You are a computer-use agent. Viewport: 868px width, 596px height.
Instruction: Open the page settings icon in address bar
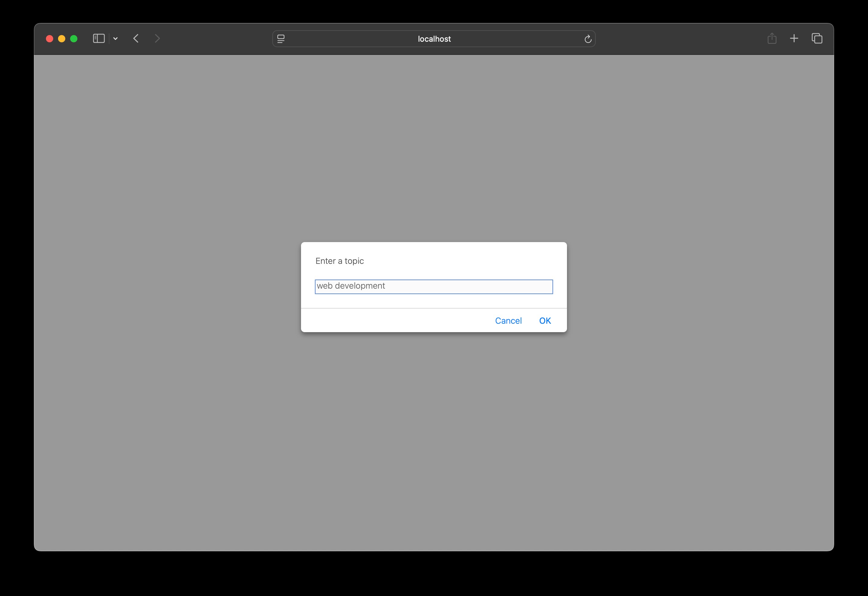[281, 39]
